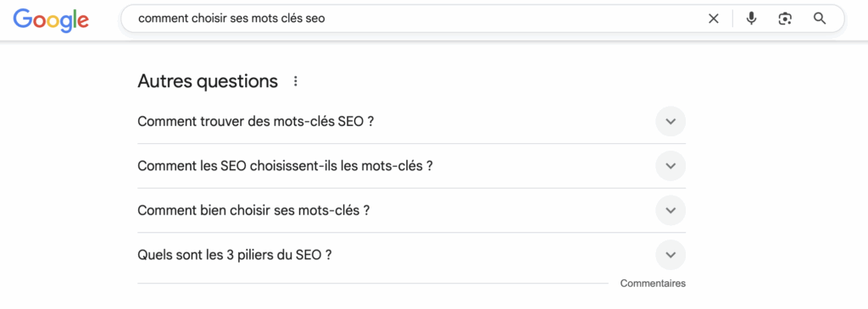The image size is (868, 309).
Task: Open Google Lens image search icon
Action: tap(785, 19)
